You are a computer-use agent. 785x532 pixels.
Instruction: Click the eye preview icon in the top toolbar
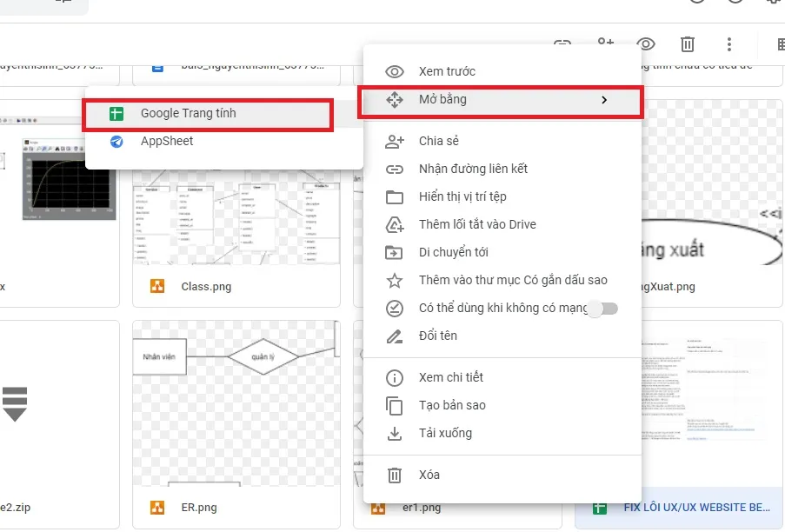[x=645, y=43]
